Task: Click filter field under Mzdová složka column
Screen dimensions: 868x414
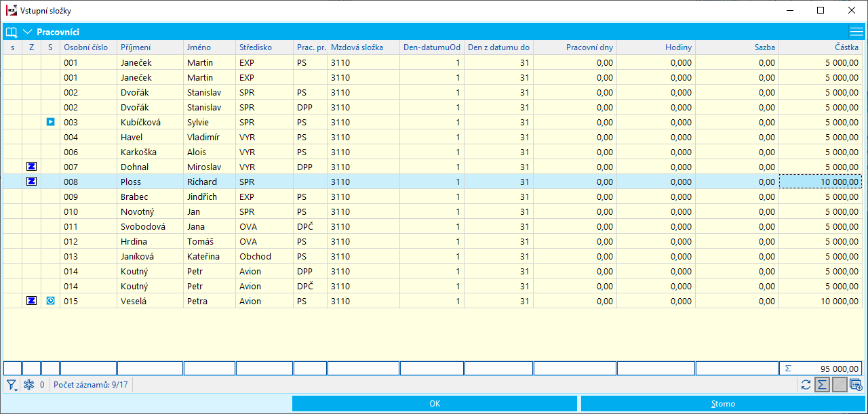Action: click(363, 368)
